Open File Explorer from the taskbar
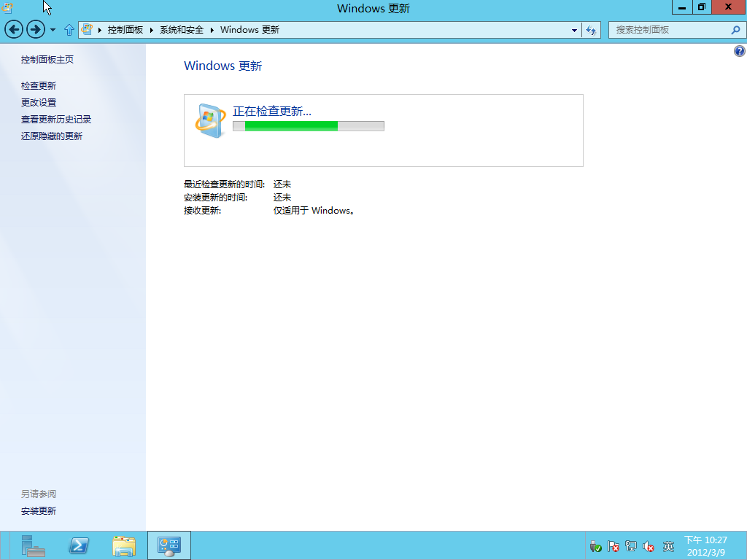The image size is (747, 560). coord(124,545)
